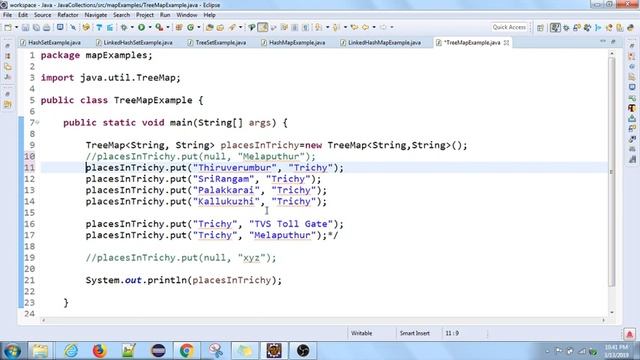Click the New file toolbar icon

coord(8,27)
